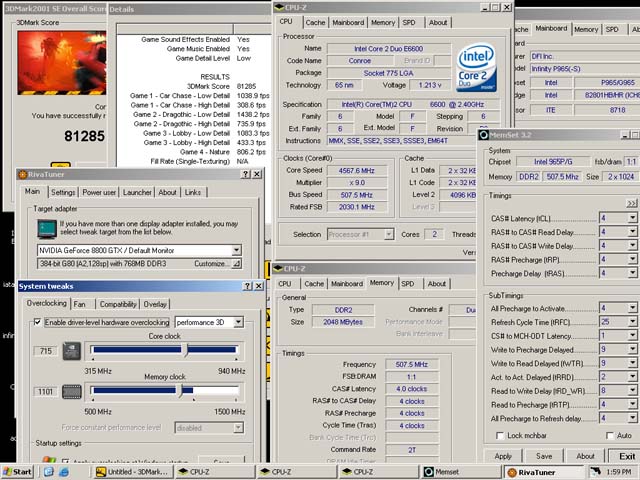This screenshot has height=480, width=640.
Task: Open Compatibility tab in System tweaks
Action: click(118, 304)
